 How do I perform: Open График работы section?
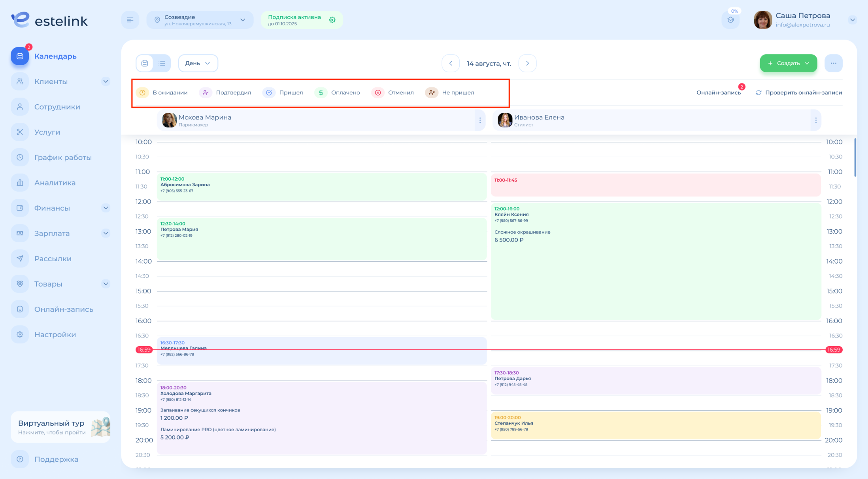[62, 157]
